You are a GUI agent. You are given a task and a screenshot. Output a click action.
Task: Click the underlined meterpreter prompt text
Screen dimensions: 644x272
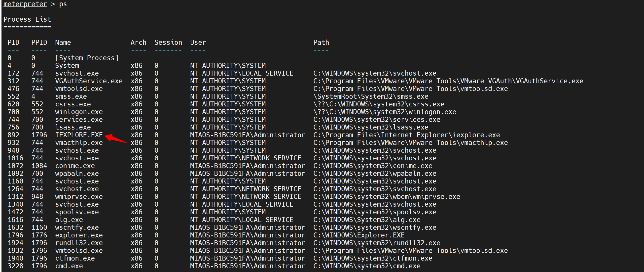(25, 4)
